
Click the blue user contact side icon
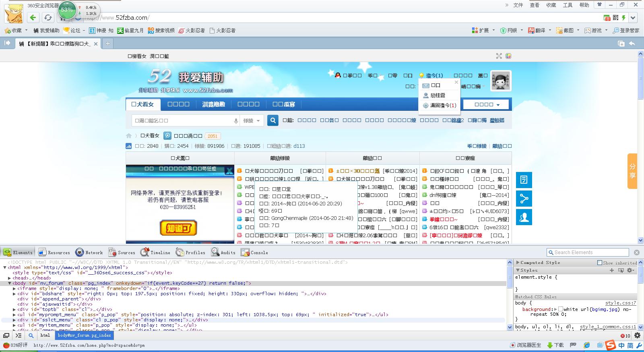pos(524,217)
